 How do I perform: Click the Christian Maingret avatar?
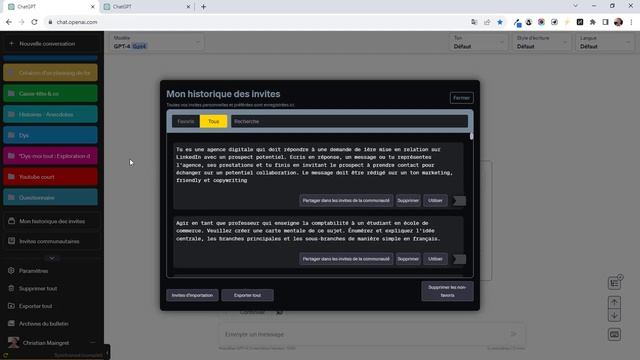[x=13, y=342]
